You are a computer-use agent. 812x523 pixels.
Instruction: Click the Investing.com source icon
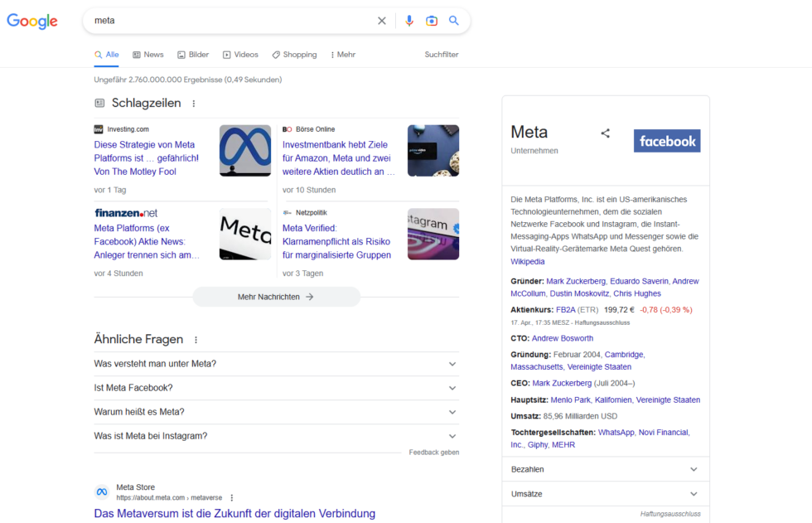click(99, 129)
